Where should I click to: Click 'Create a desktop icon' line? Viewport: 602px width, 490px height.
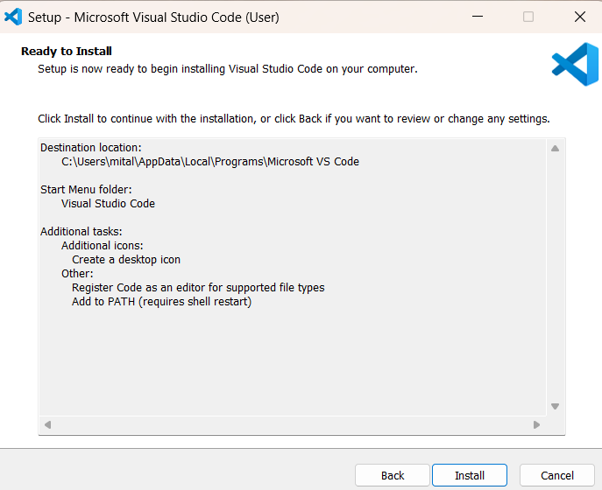(126, 260)
